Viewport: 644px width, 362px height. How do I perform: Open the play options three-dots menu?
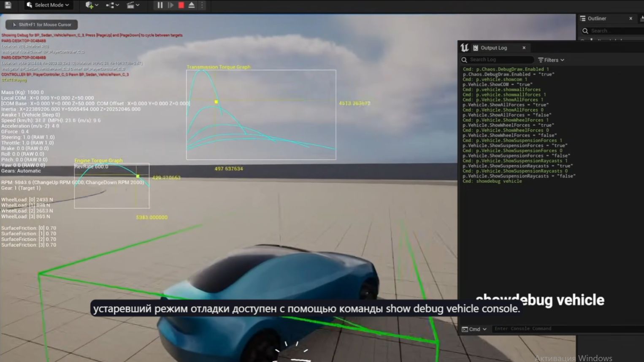pyautogui.click(x=202, y=5)
